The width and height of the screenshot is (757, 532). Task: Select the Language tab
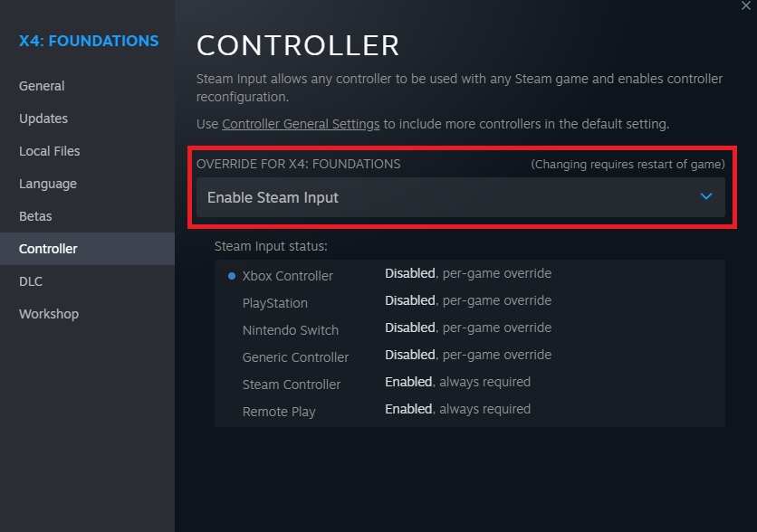click(48, 184)
